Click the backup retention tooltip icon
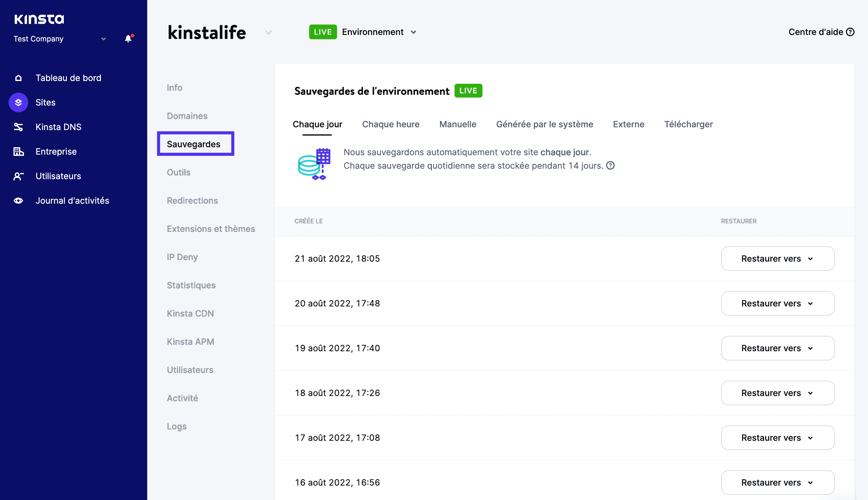 pyautogui.click(x=610, y=166)
